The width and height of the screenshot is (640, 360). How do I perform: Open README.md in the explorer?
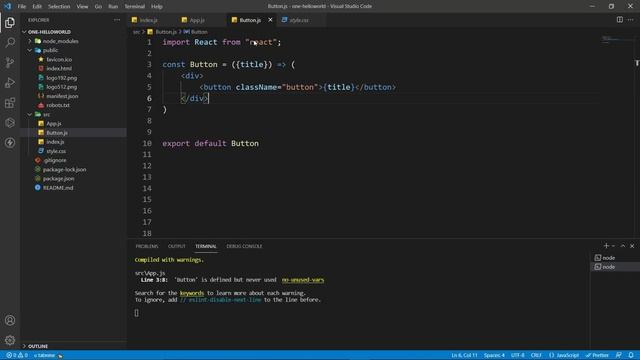(58, 188)
